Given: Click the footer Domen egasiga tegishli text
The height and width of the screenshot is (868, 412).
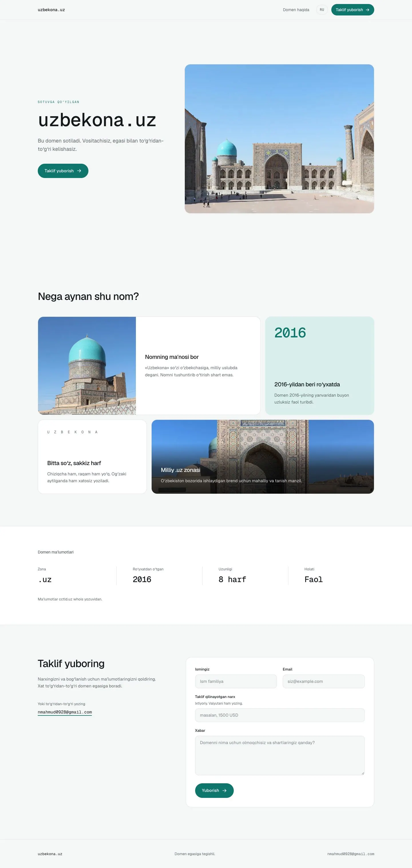Looking at the screenshot, I should coord(195,854).
